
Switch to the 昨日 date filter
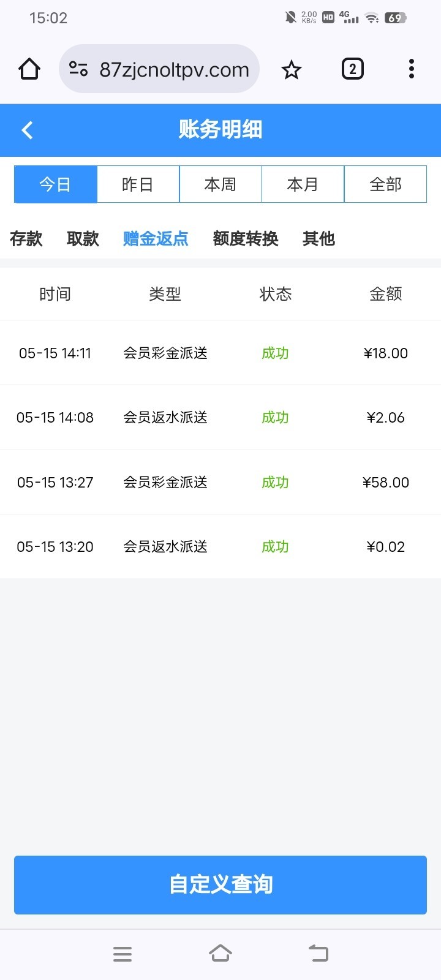pos(138,184)
